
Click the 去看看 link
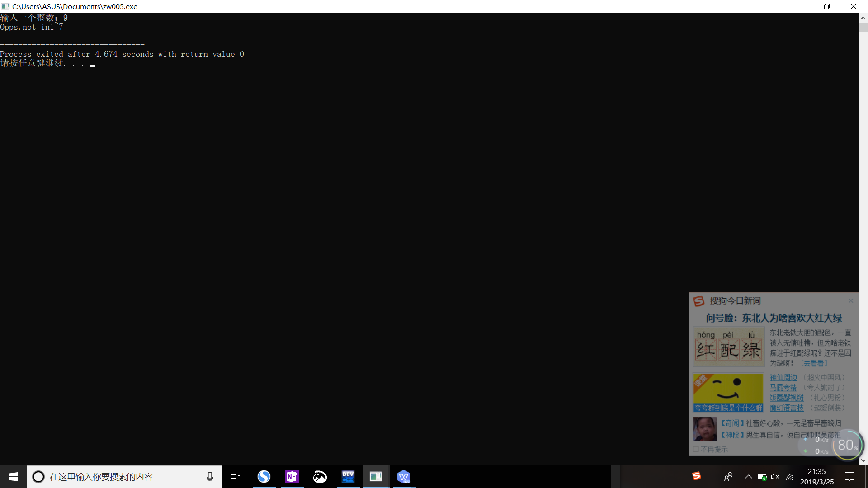pyautogui.click(x=814, y=363)
